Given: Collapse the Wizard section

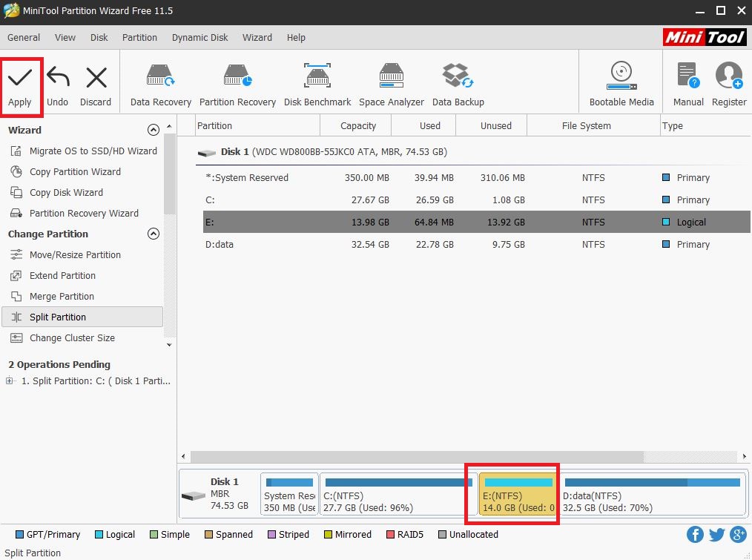Looking at the screenshot, I should pyautogui.click(x=153, y=130).
